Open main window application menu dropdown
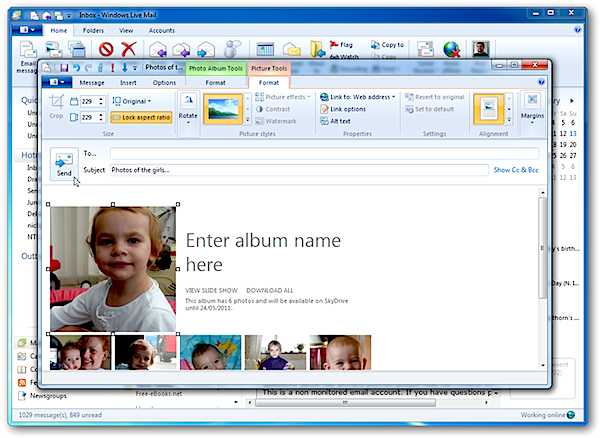Screen dimensions: 600x438 [27, 30]
